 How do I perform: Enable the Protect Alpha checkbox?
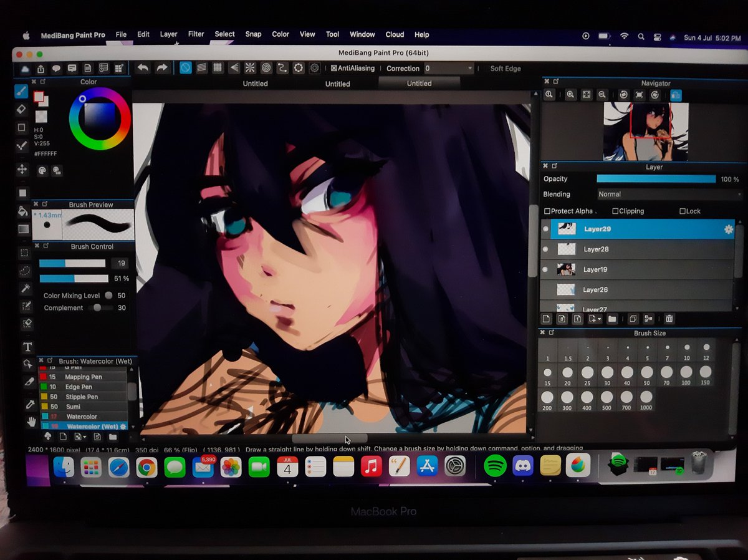(x=568, y=211)
